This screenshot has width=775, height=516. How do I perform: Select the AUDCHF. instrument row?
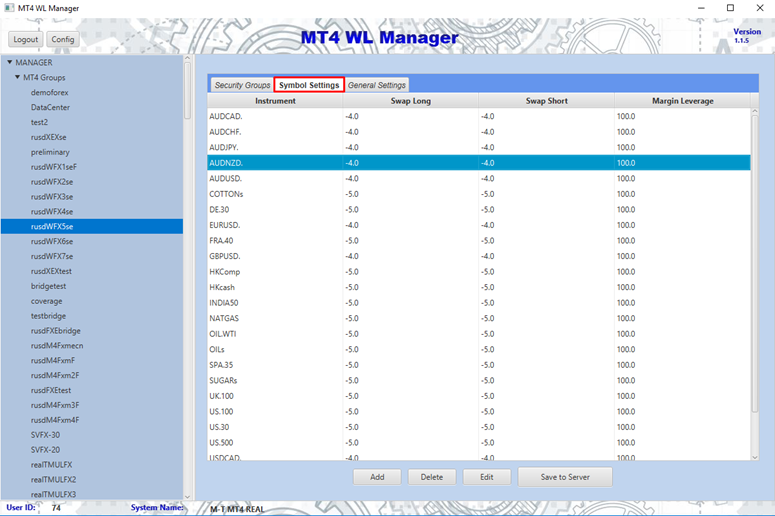pos(479,132)
